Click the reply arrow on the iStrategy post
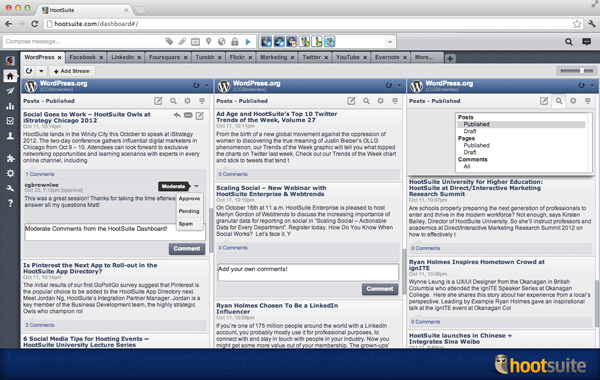The width and height of the screenshot is (600, 380). (x=177, y=115)
